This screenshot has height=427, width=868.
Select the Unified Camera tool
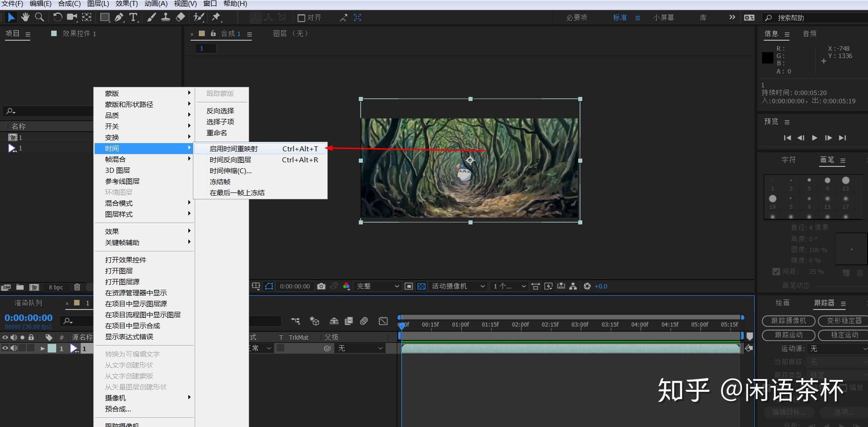pyautogui.click(x=72, y=17)
